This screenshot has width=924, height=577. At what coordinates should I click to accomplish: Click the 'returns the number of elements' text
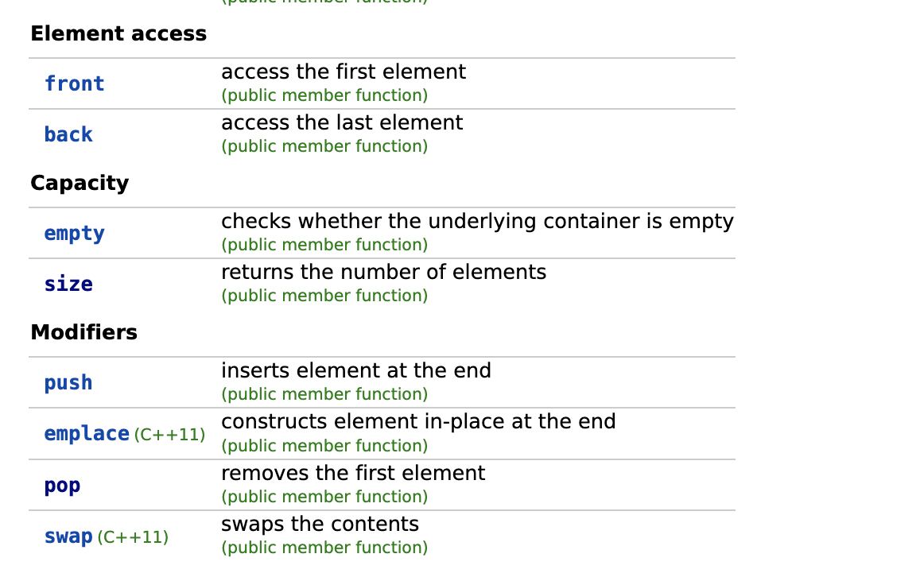click(x=383, y=272)
